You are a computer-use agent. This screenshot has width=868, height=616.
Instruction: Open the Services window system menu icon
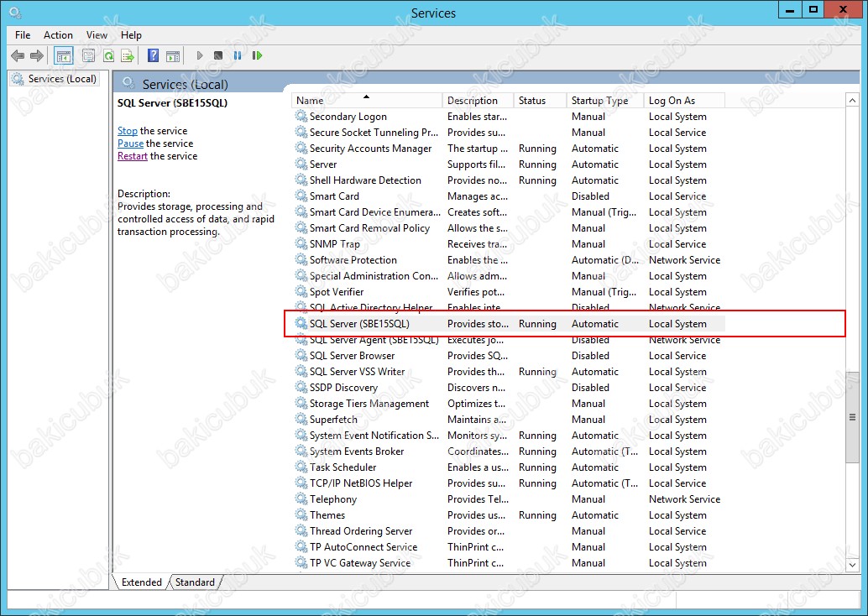click(15, 13)
